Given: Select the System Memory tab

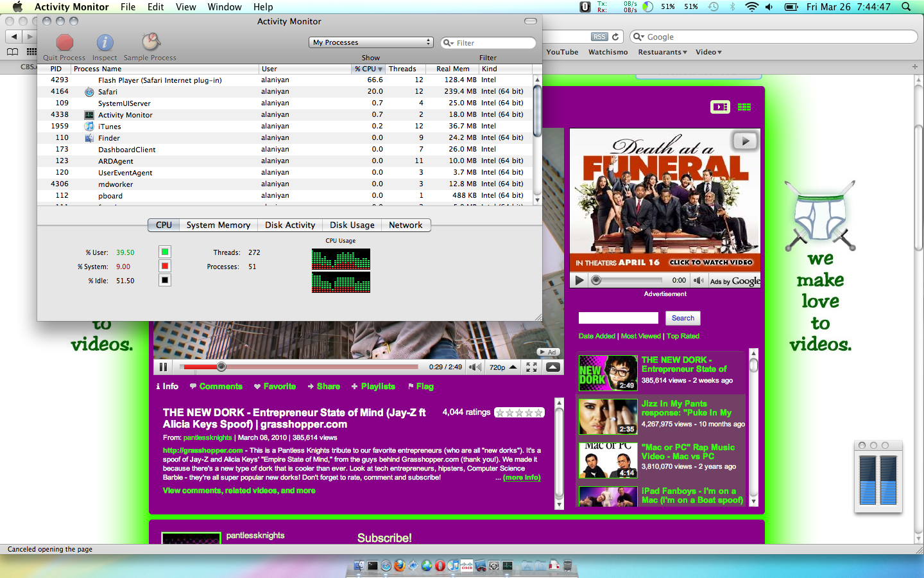Looking at the screenshot, I should [x=218, y=225].
